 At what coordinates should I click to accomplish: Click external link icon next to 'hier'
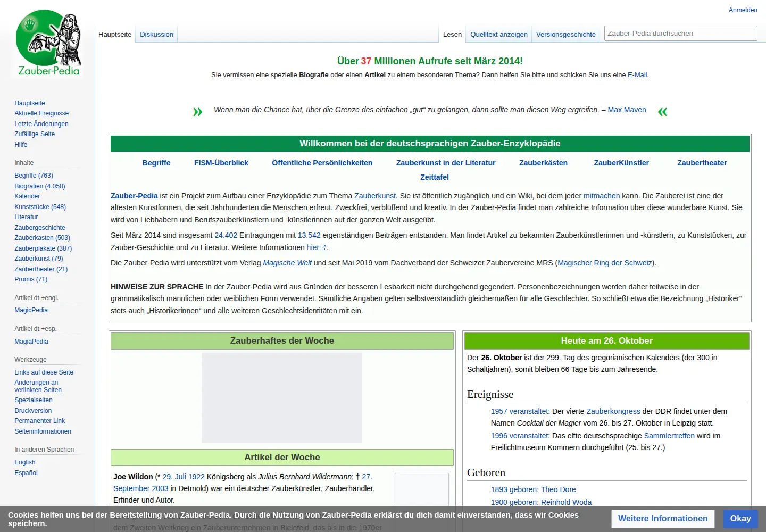point(323,248)
